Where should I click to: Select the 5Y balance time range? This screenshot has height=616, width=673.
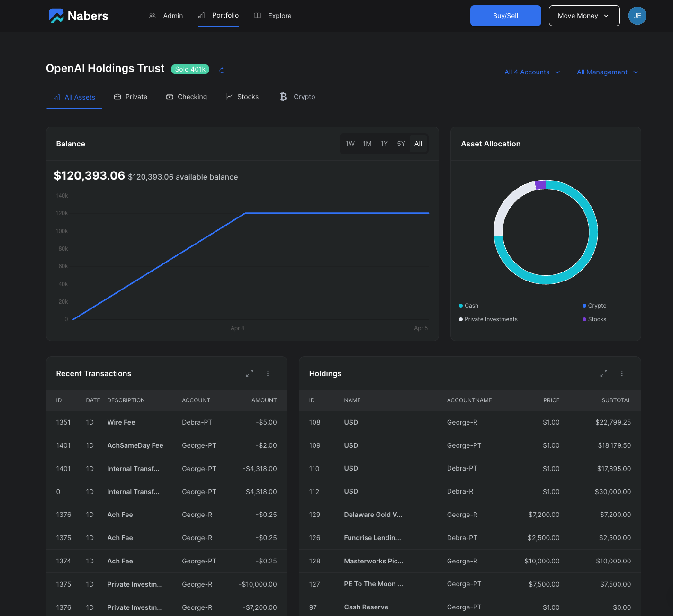tap(401, 144)
